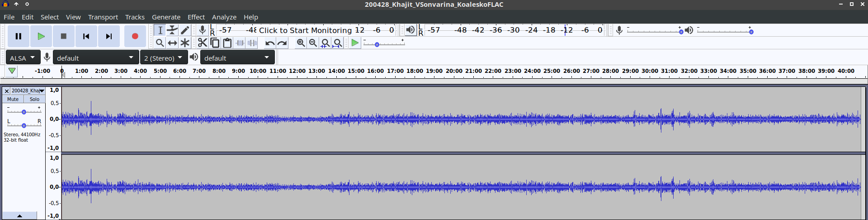Toggle the Pause button

(x=19, y=36)
